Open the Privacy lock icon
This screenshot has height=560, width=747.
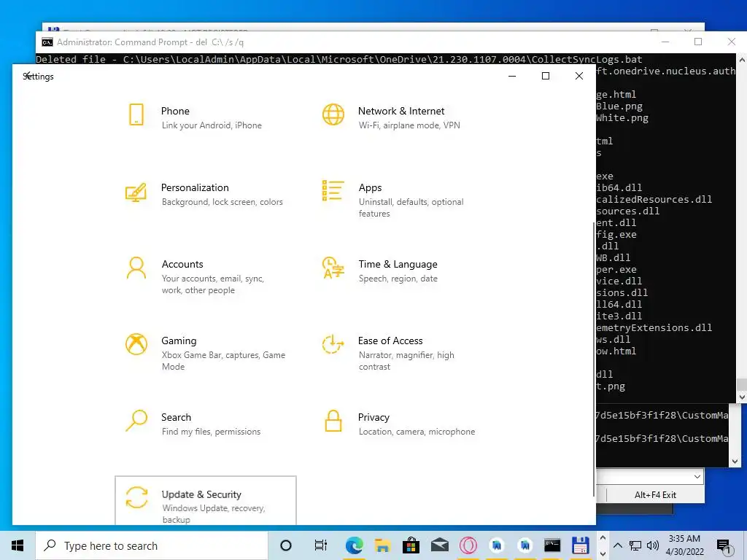[x=333, y=421]
